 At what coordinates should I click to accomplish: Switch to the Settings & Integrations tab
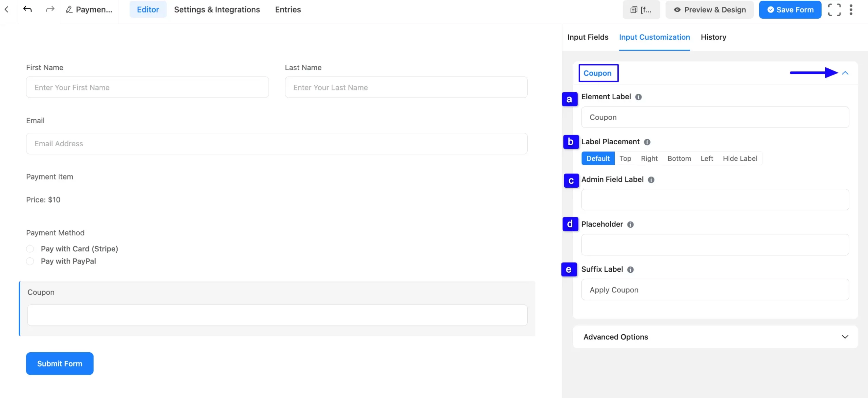pos(217,9)
